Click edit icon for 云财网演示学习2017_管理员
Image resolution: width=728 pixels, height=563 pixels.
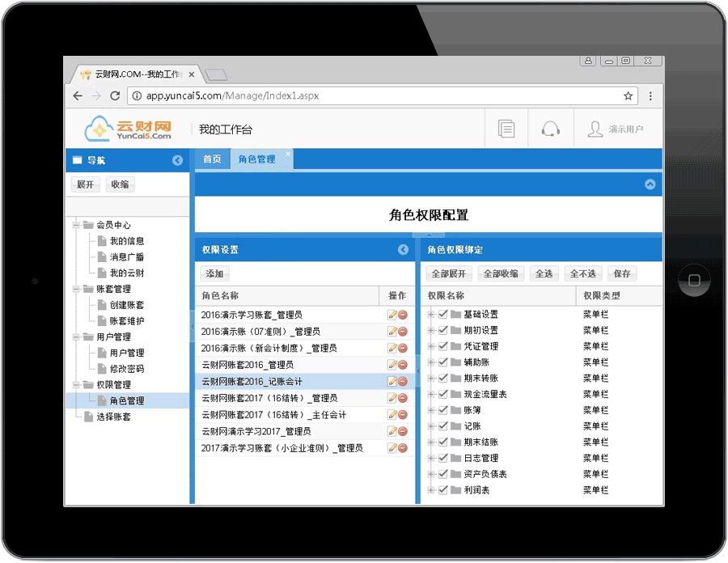392,431
